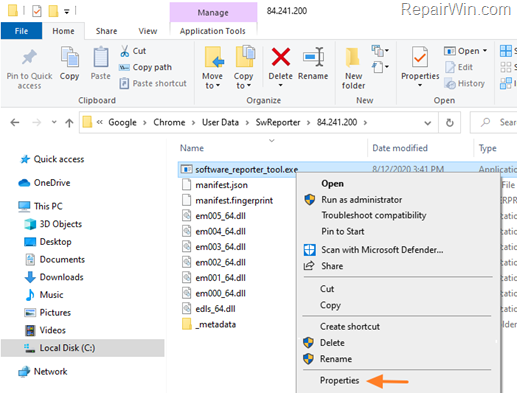Open the Easy access dropdown icon

380,67
